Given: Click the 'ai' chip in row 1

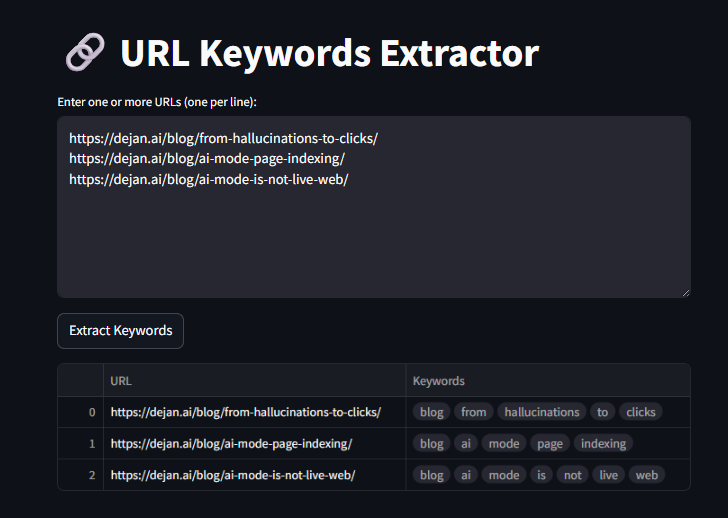Looking at the screenshot, I should tap(466, 443).
